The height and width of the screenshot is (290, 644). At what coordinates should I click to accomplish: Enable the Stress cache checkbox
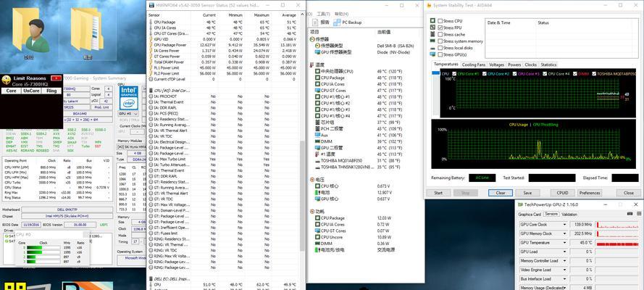click(x=440, y=35)
